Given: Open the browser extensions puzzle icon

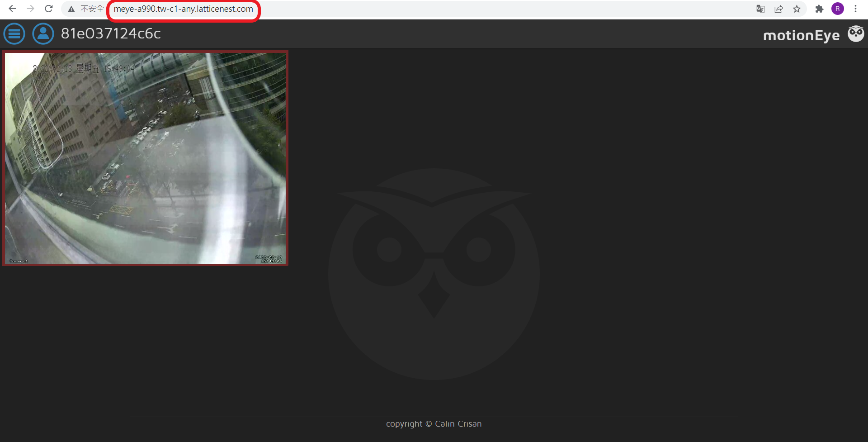Looking at the screenshot, I should 819,9.
